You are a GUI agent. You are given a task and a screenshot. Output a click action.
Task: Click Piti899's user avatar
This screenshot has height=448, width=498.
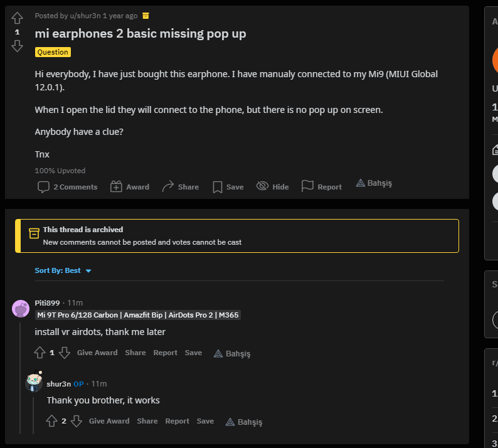(x=21, y=309)
